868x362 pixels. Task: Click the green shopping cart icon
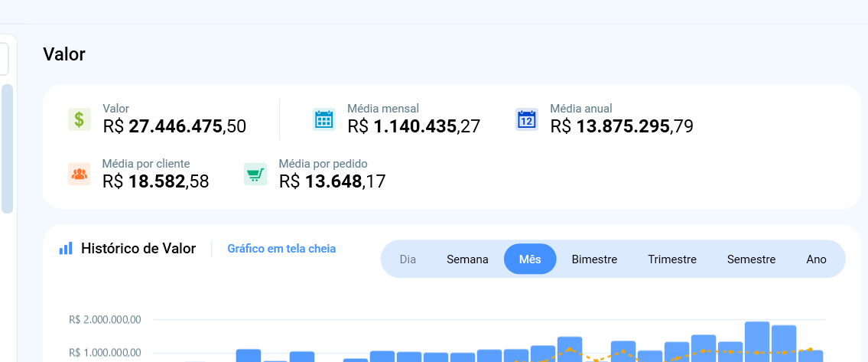(255, 174)
